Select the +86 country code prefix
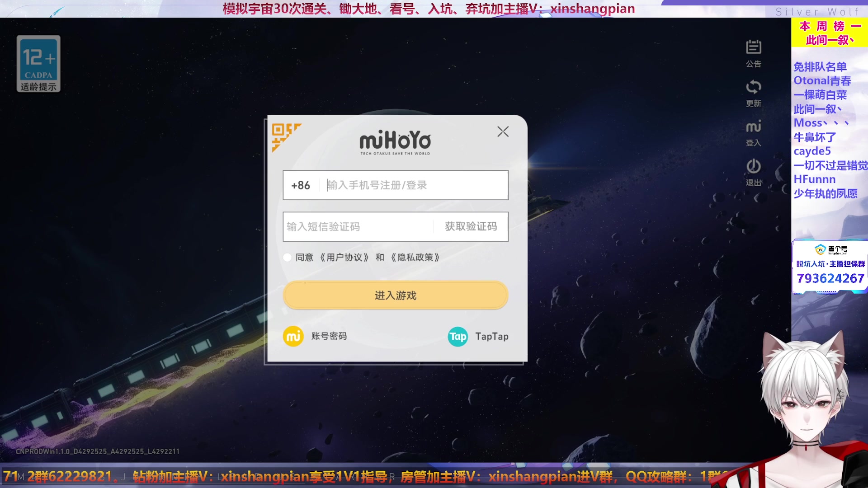The height and width of the screenshot is (488, 868). [x=301, y=185]
